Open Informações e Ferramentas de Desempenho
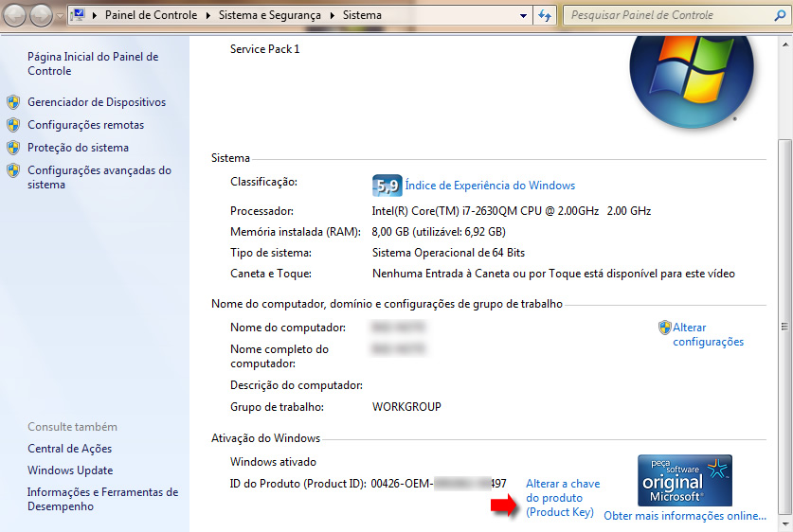Screen dimensions: 793x532 tap(102, 499)
